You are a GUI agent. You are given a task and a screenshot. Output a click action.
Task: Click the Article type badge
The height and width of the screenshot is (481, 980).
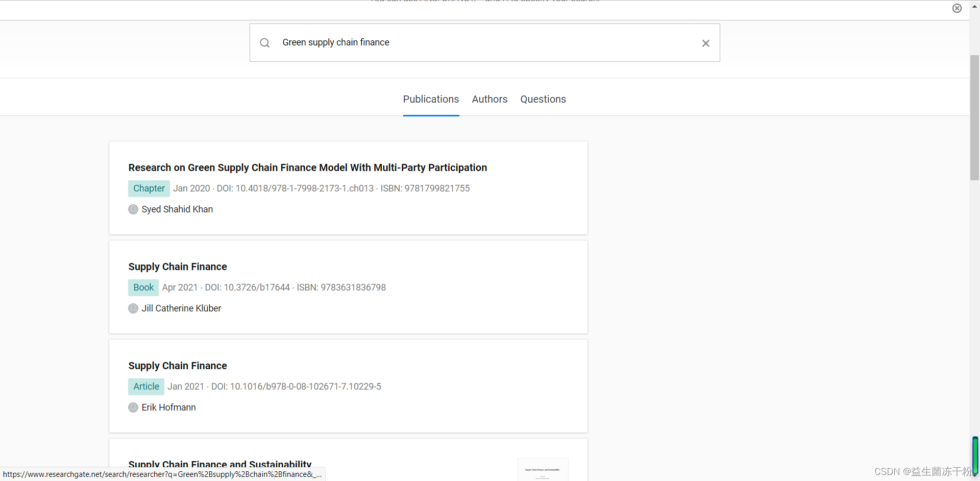(x=146, y=387)
